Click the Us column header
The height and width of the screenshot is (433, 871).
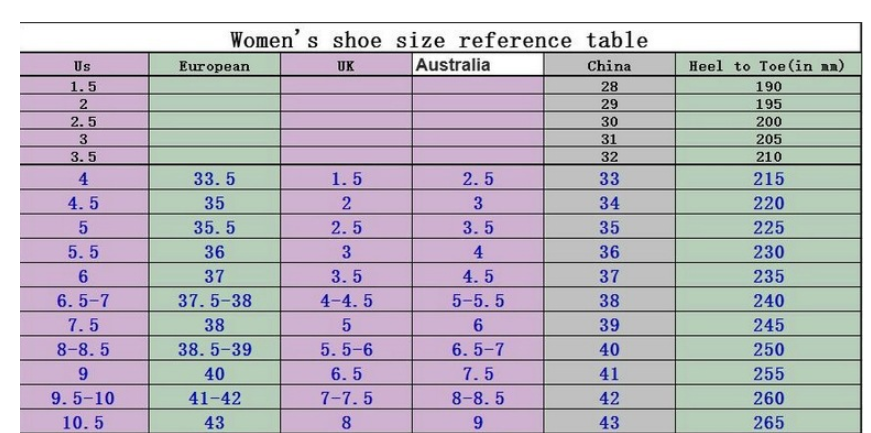[84, 66]
